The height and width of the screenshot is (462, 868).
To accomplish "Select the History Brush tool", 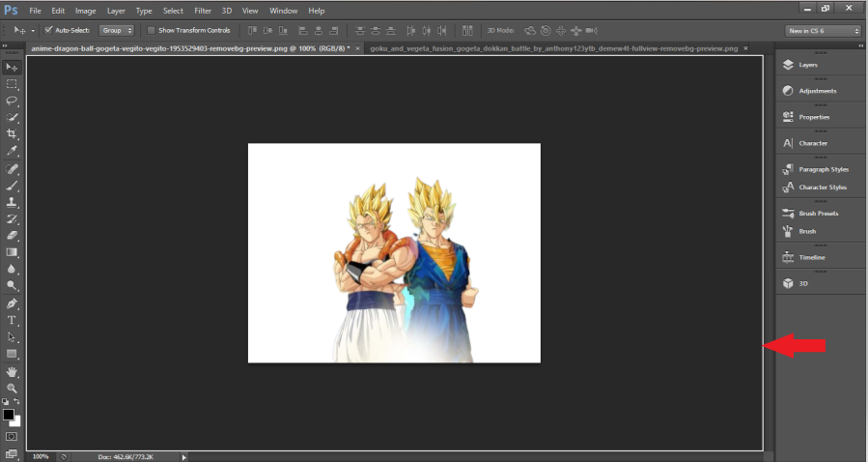I will coord(12,218).
